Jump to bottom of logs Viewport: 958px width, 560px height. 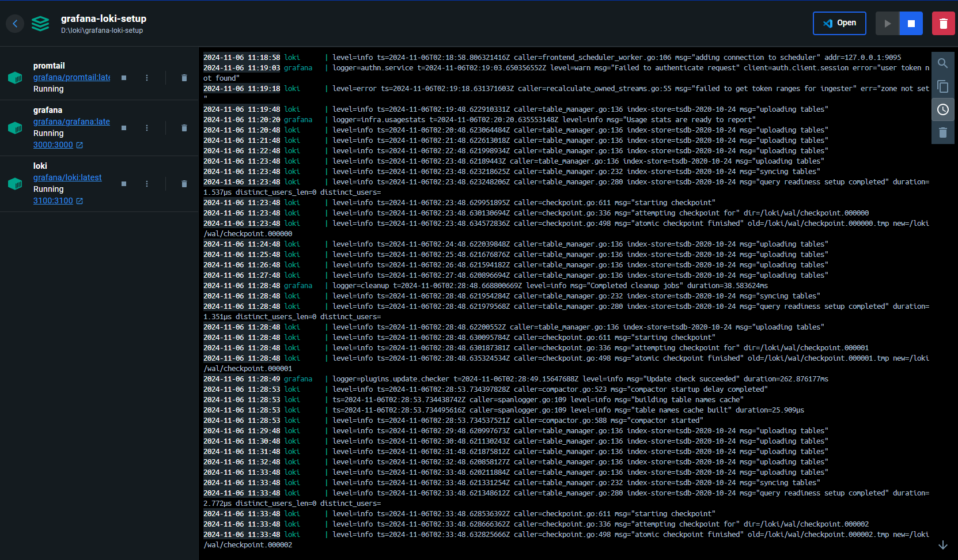pos(943,545)
